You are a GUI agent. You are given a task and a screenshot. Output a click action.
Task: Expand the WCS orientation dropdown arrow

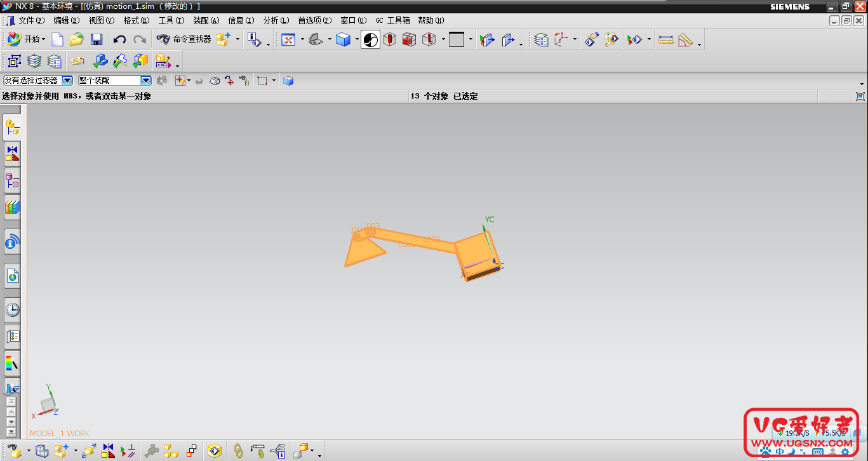tap(575, 40)
